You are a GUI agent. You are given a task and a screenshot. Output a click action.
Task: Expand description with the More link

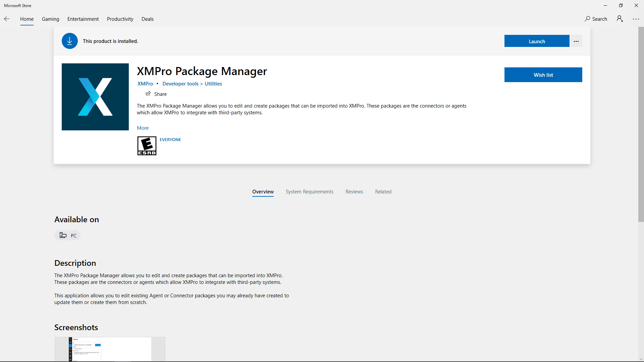click(143, 128)
